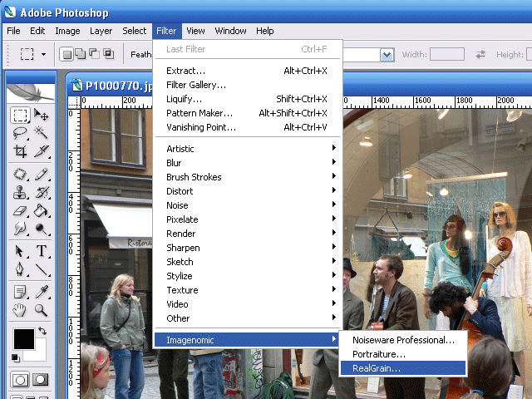Select the Move tool
The height and width of the screenshot is (399, 532).
pos(42,116)
